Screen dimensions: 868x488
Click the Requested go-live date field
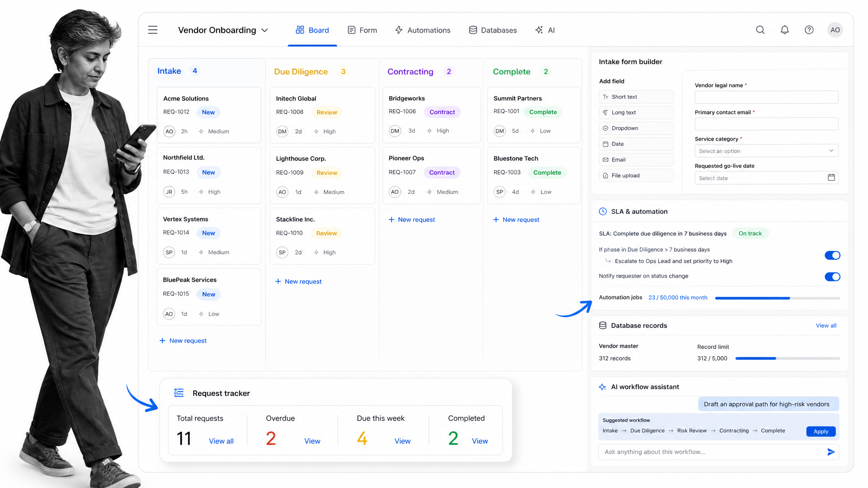[x=766, y=177]
